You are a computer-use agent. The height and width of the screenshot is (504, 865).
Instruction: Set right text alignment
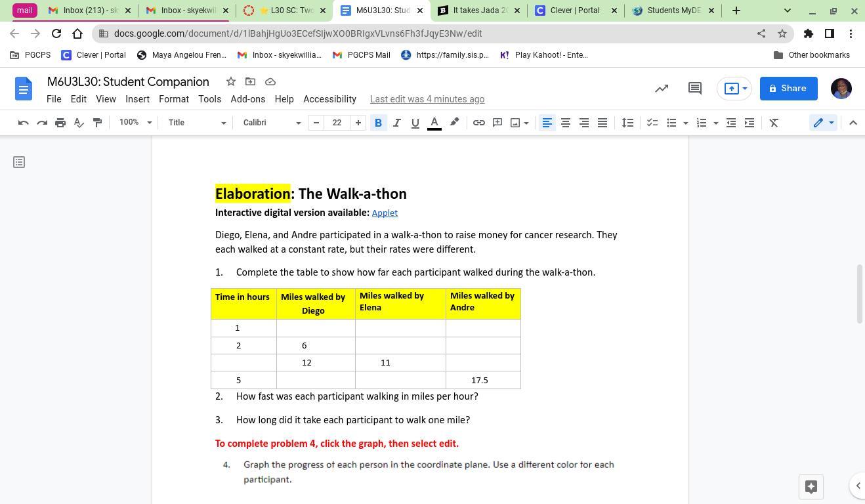pyautogui.click(x=583, y=123)
